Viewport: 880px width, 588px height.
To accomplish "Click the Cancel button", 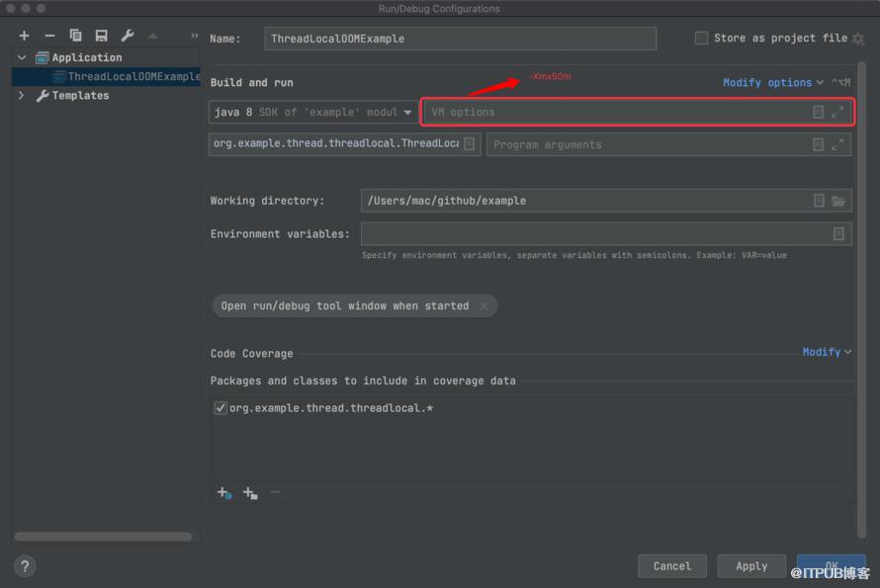I will click(x=671, y=566).
